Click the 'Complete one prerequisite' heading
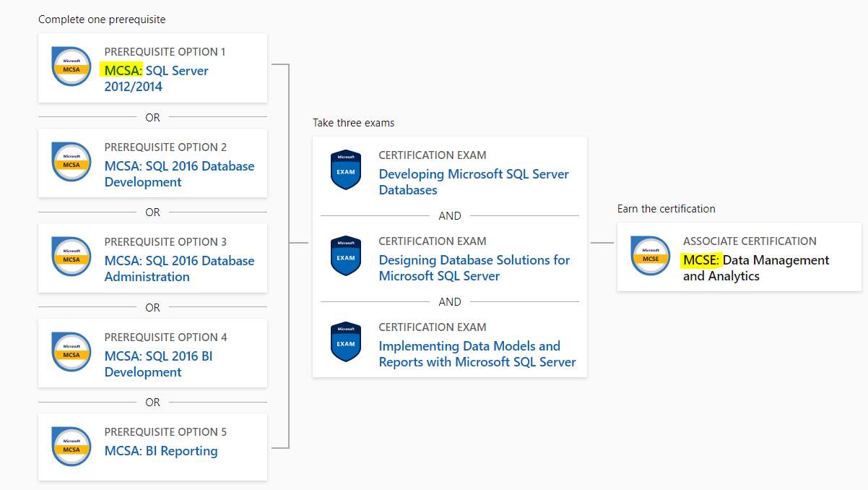This screenshot has width=868, height=490. [102, 20]
